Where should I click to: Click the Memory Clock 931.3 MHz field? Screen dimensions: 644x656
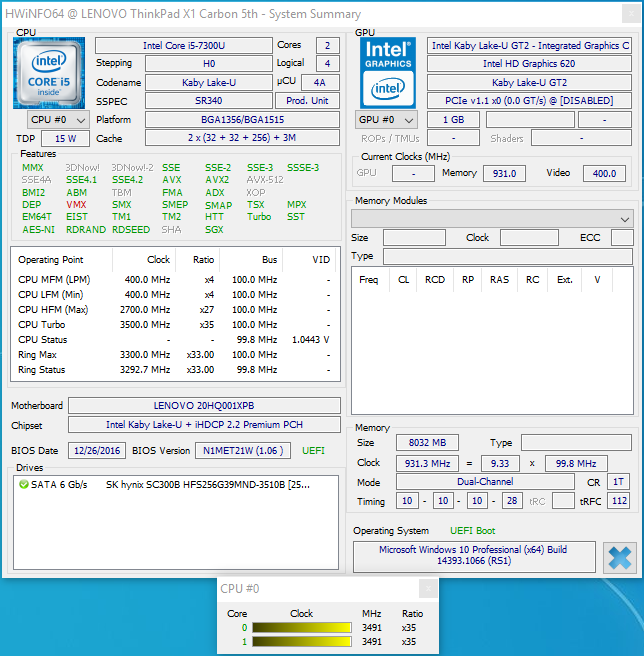coord(427,464)
